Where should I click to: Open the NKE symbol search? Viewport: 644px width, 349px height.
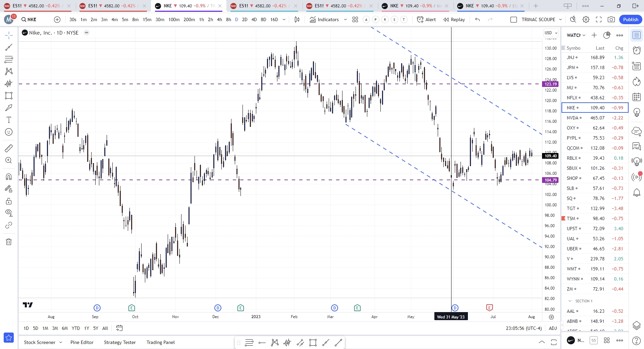tap(29, 19)
